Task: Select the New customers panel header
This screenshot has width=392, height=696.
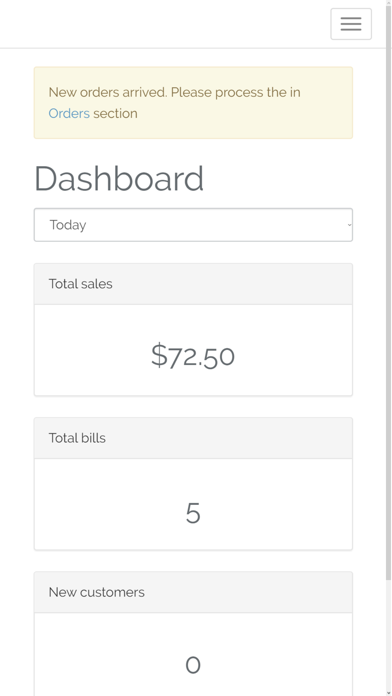Action: (x=193, y=592)
